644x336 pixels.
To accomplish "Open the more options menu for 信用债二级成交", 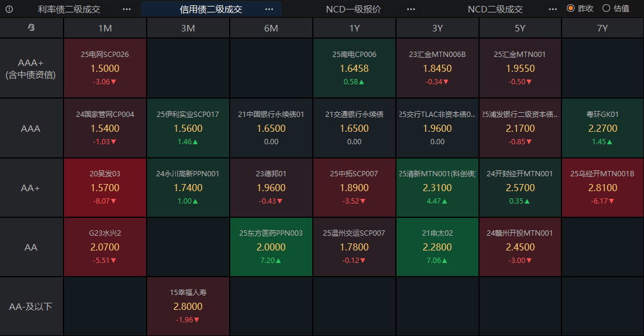I will tap(269, 9).
